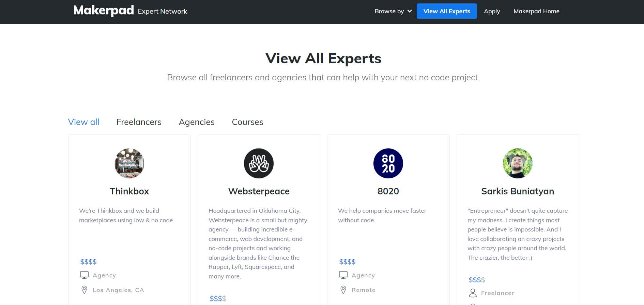Click the Remote location text
This screenshot has width=644, height=305.
click(364, 290)
